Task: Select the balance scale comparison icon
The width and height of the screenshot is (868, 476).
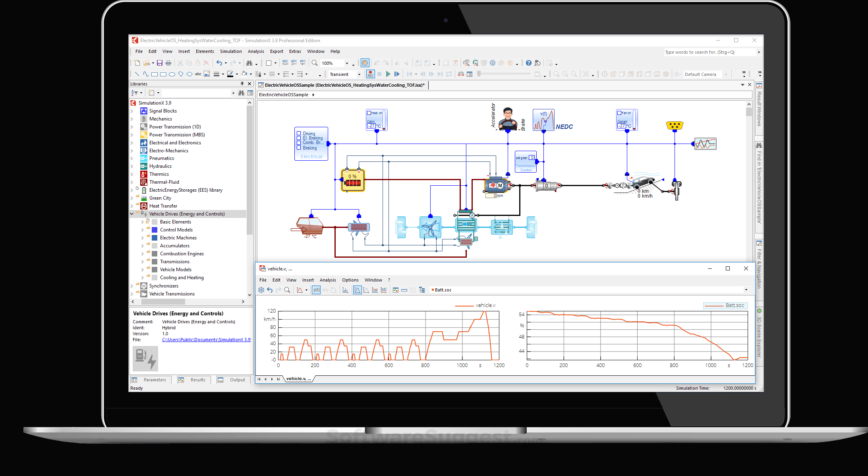Action: pyautogui.click(x=461, y=74)
